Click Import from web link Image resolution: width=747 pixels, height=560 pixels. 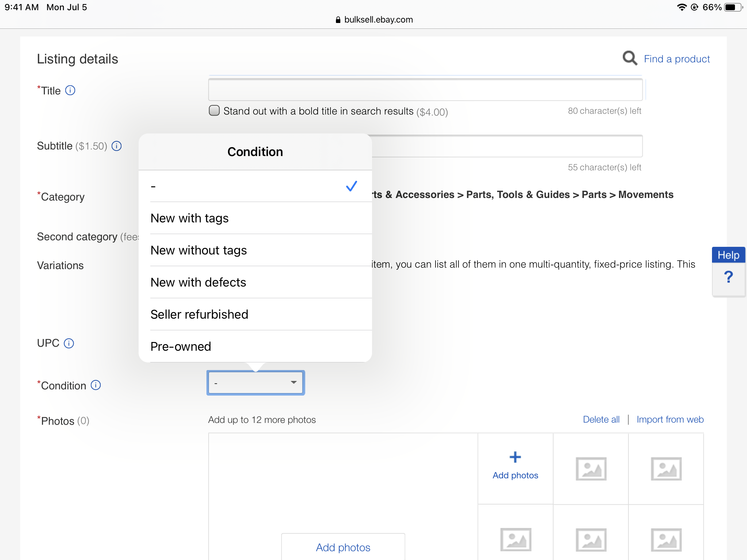coord(670,419)
